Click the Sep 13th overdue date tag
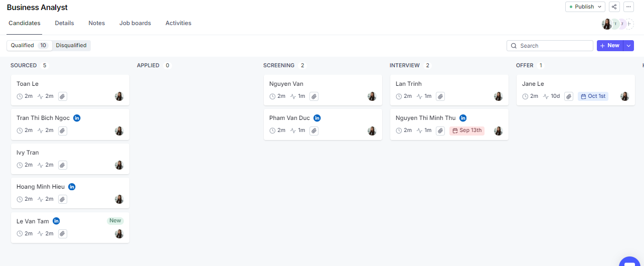644x266 pixels. (x=467, y=130)
